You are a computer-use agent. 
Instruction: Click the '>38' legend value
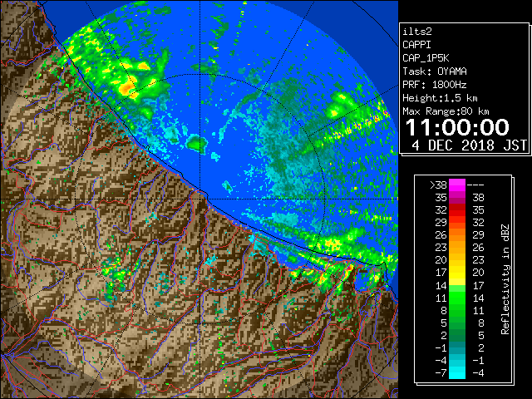pyautogui.click(x=438, y=185)
